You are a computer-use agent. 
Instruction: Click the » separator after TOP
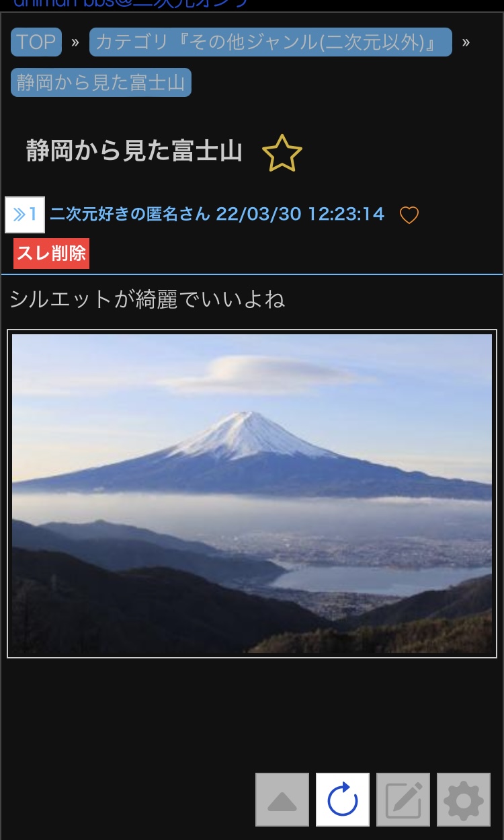[x=75, y=42]
